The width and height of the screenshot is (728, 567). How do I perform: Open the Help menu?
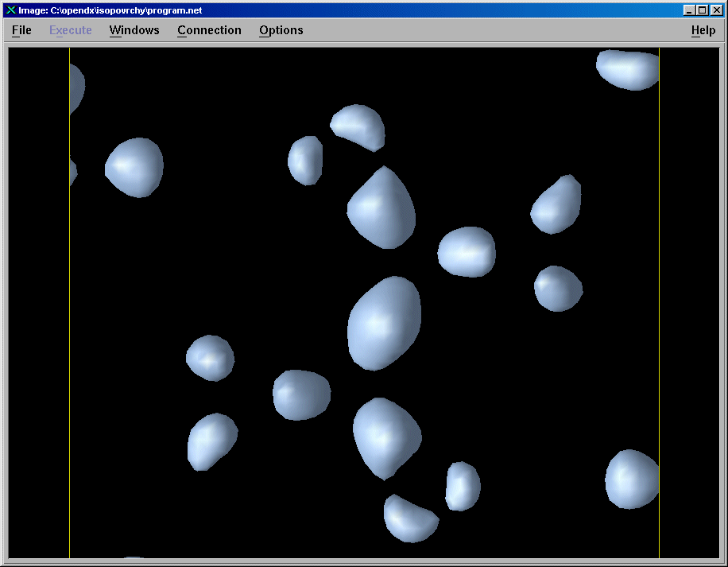click(x=703, y=30)
